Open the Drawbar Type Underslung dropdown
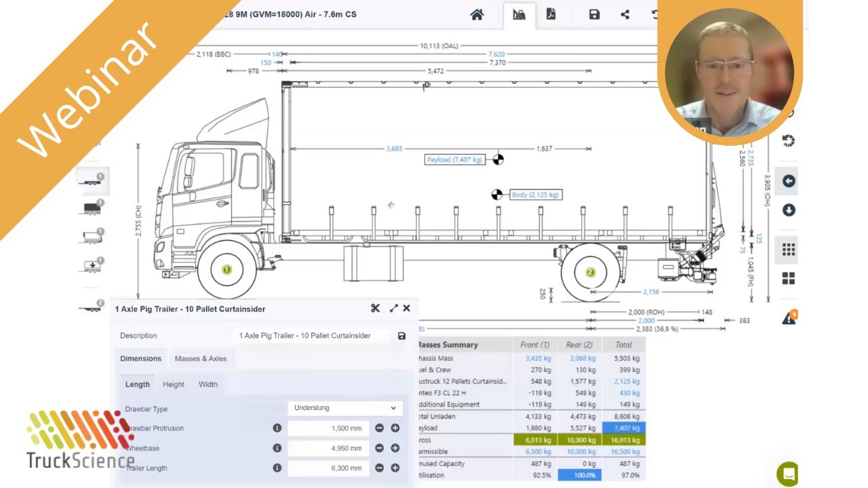 tap(345, 408)
